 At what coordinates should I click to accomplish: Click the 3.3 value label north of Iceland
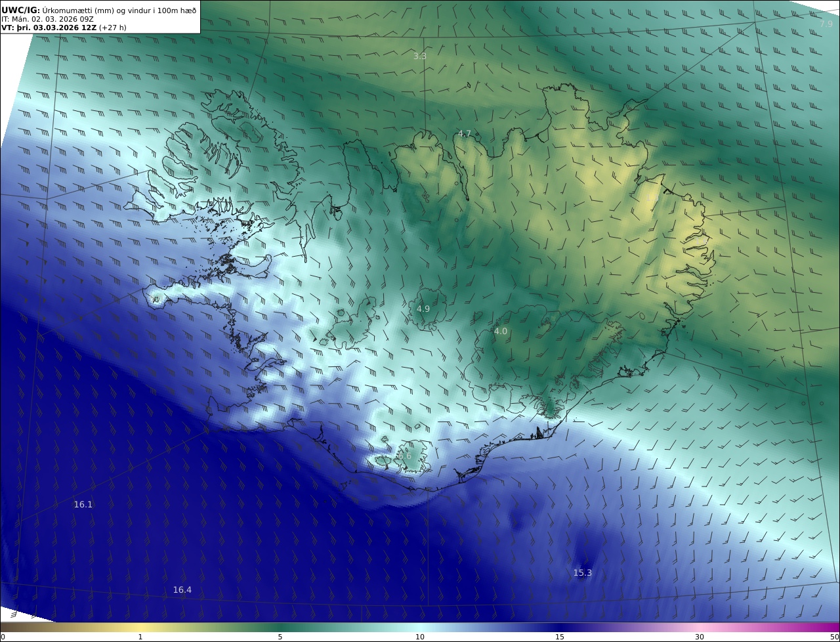(x=420, y=56)
